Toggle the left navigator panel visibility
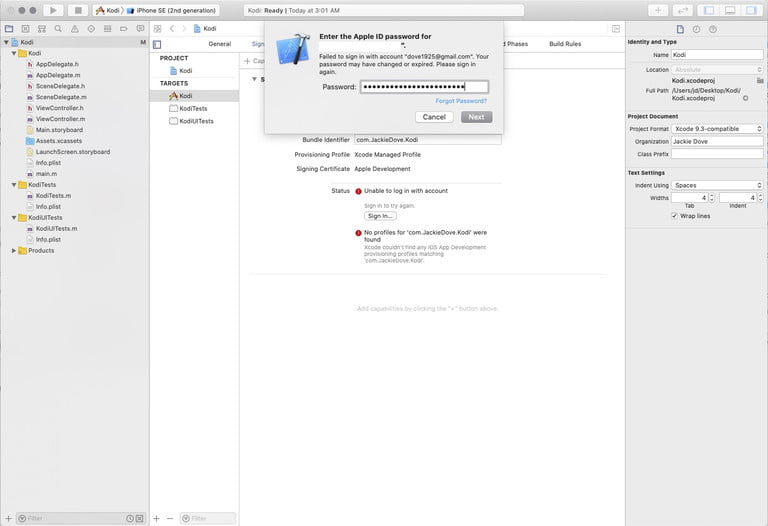Viewport: 768px width, 526px height. 709,10
